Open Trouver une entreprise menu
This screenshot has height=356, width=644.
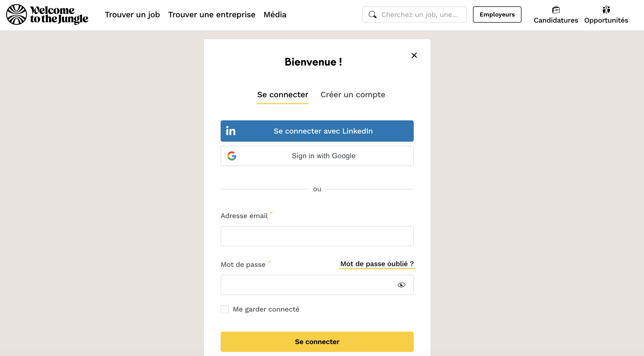[212, 15]
